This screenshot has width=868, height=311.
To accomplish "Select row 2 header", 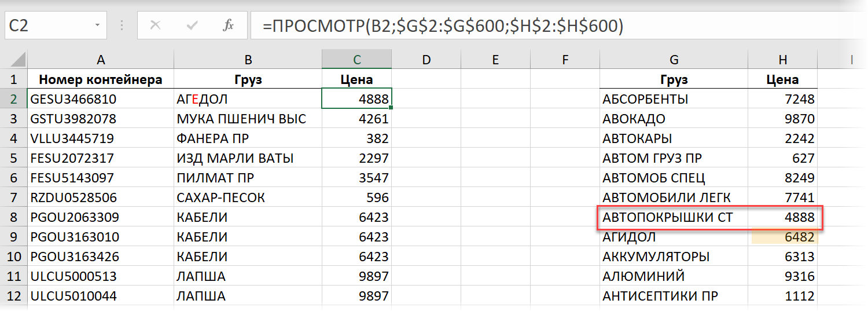I will click(x=14, y=99).
